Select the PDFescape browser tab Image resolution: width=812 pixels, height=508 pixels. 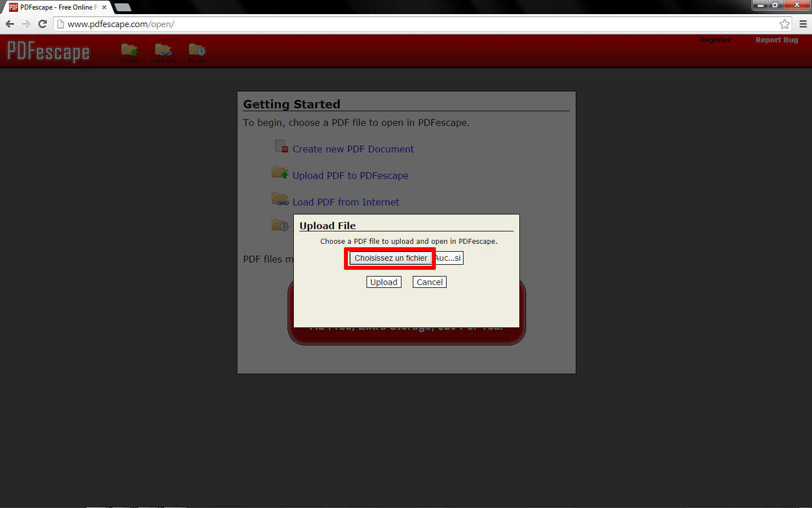point(56,7)
